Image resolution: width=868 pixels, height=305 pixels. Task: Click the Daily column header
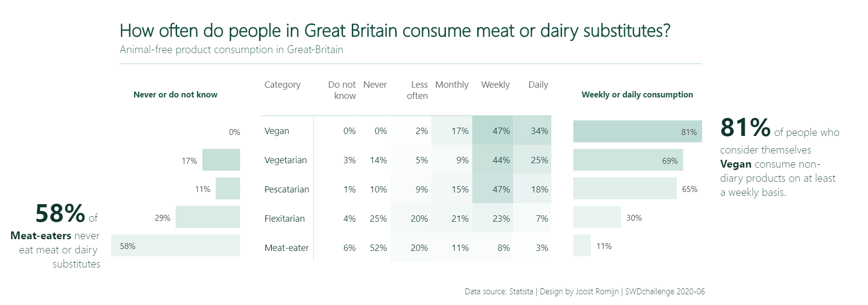538,85
